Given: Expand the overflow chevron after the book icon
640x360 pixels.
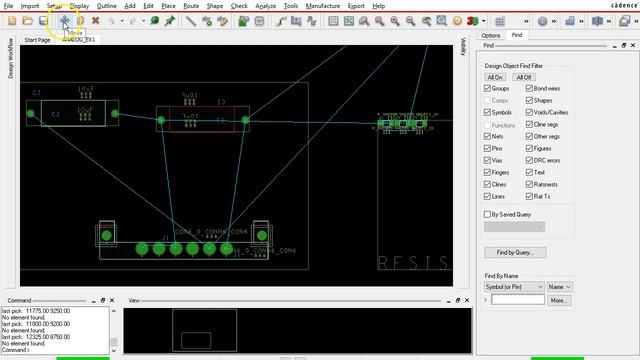Looking at the screenshot, I should point(609,21).
